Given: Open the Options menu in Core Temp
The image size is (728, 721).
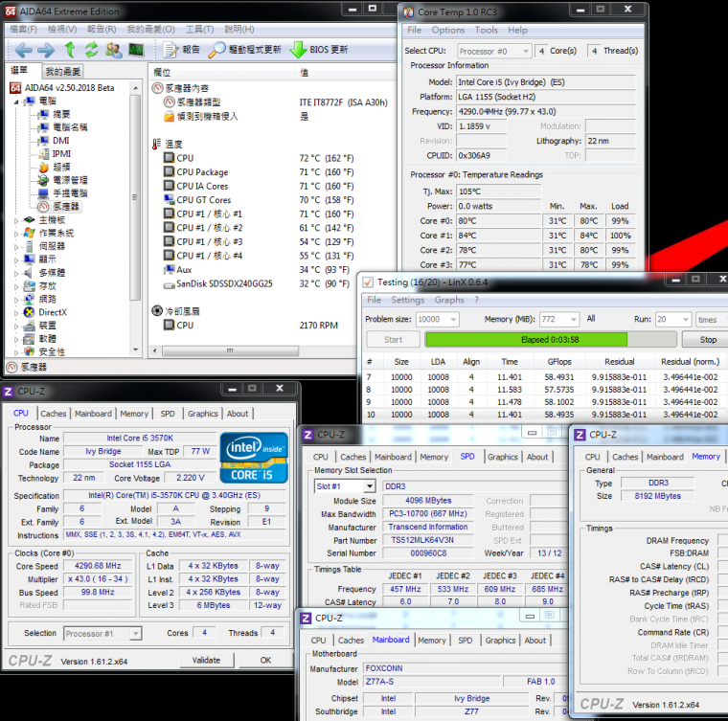Looking at the screenshot, I should click(447, 30).
